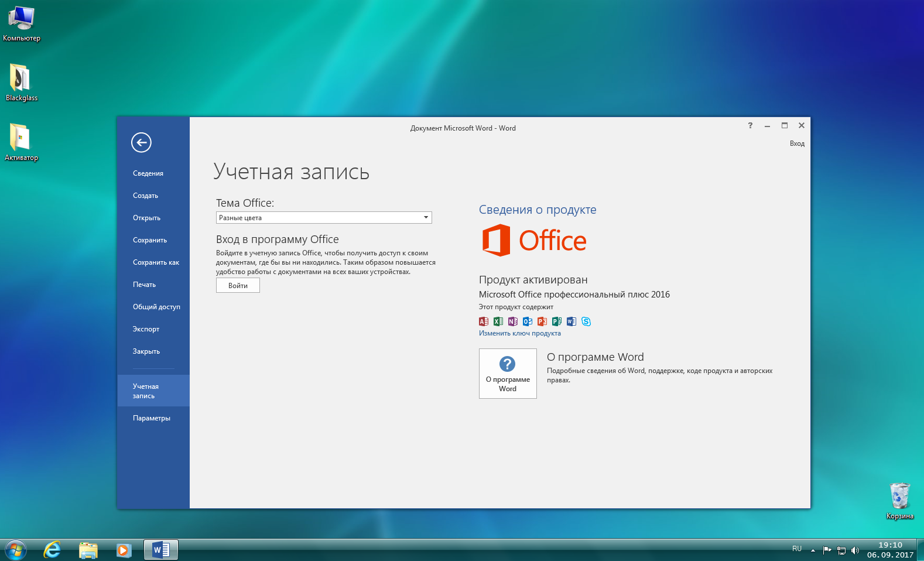
Task: Click the Изменить ключ продукта link
Action: 520,333
